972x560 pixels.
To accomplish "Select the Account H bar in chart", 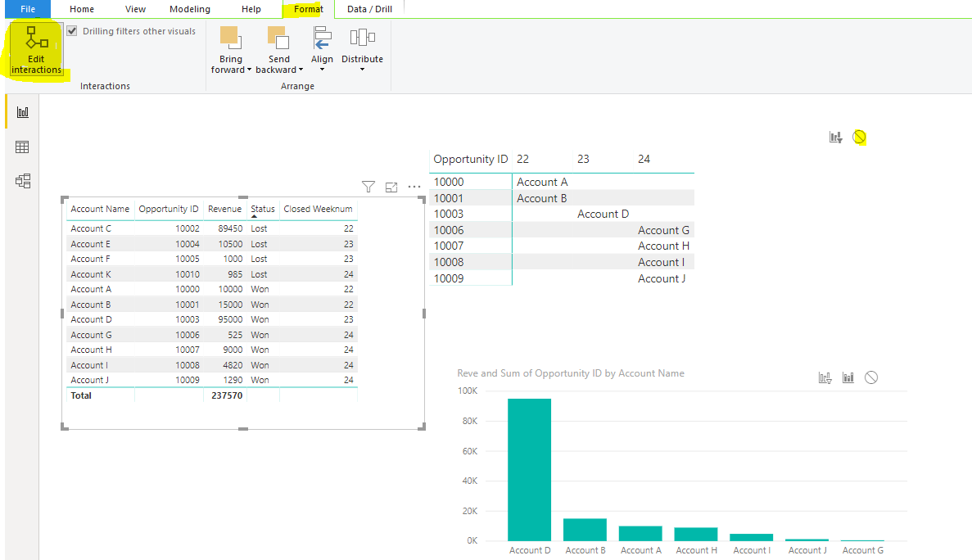I will pos(695,534).
